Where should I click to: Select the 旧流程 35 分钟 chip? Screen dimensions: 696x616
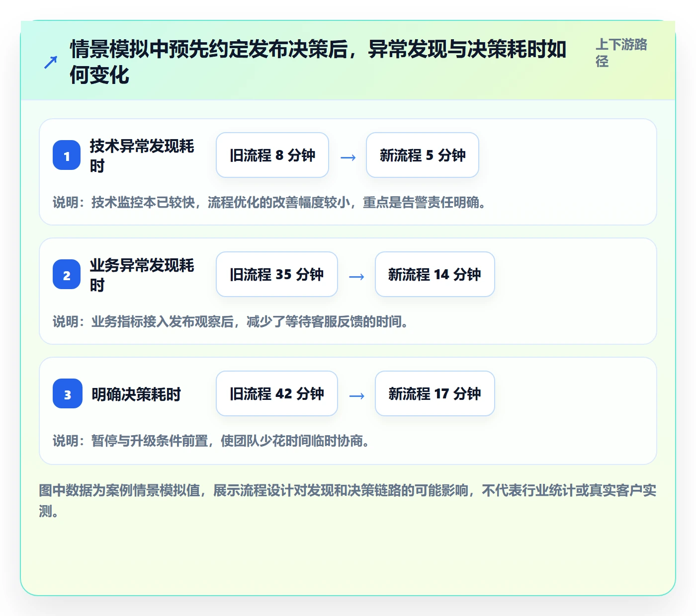pos(277,274)
